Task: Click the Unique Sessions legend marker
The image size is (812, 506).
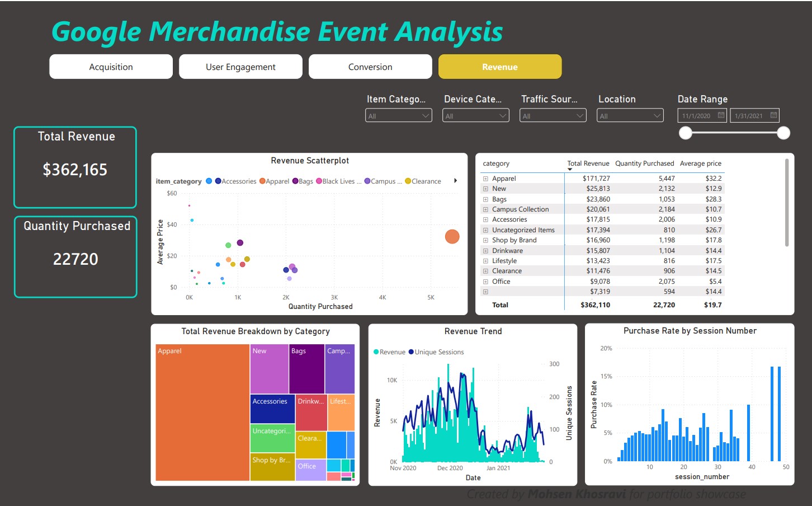Action: (x=411, y=352)
